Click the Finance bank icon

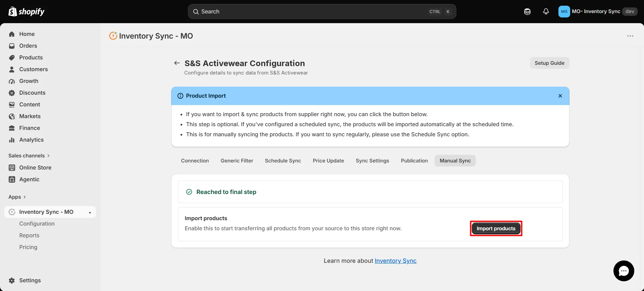pos(12,128)
